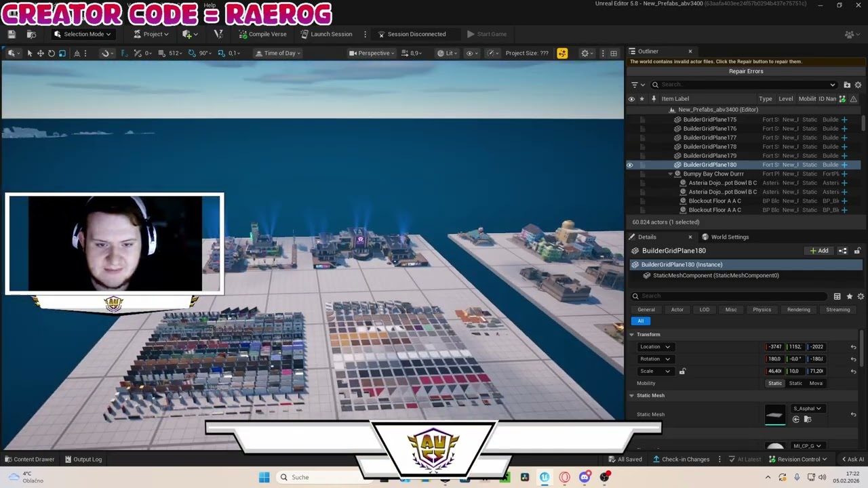Save the current level with the floppy icon

click(12, 34)
